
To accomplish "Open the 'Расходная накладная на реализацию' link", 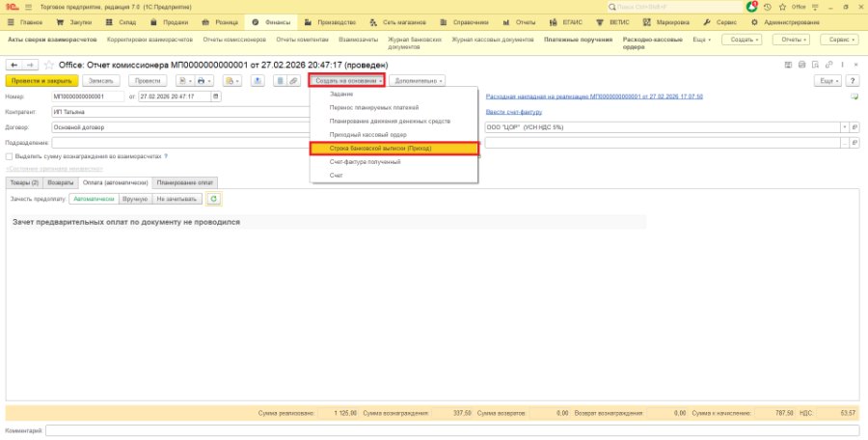I will (594, 96).
